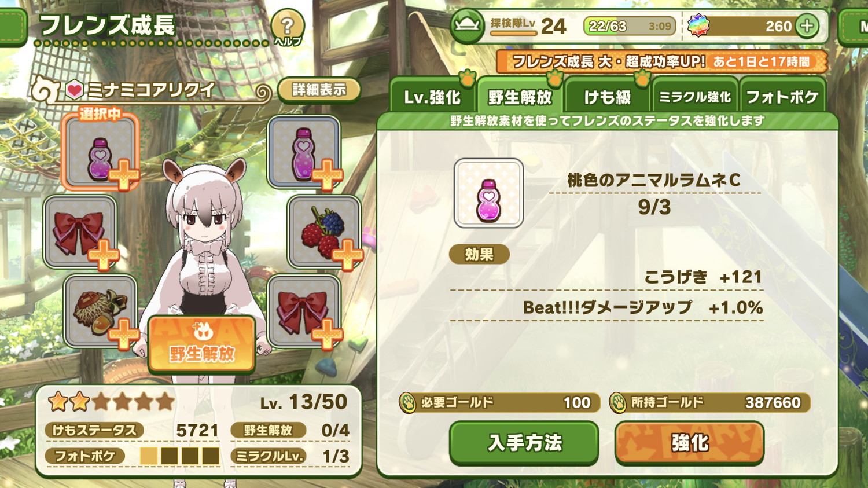The height and width of the screenshot is (488, 868).
Task: Switch to the ミラクル強化 tab
Action: (x=695, y=96)
